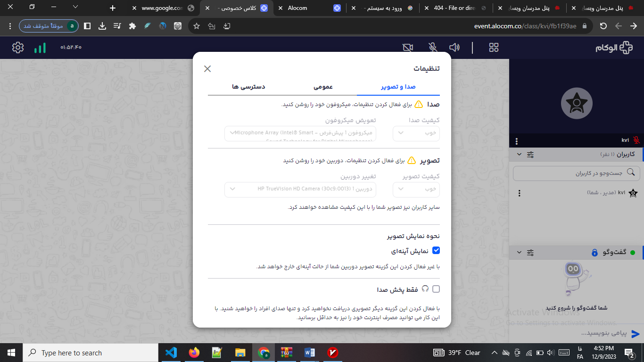
Task: Open the گفت‌وگو panel filter settings icon
Action: (530, 253)
